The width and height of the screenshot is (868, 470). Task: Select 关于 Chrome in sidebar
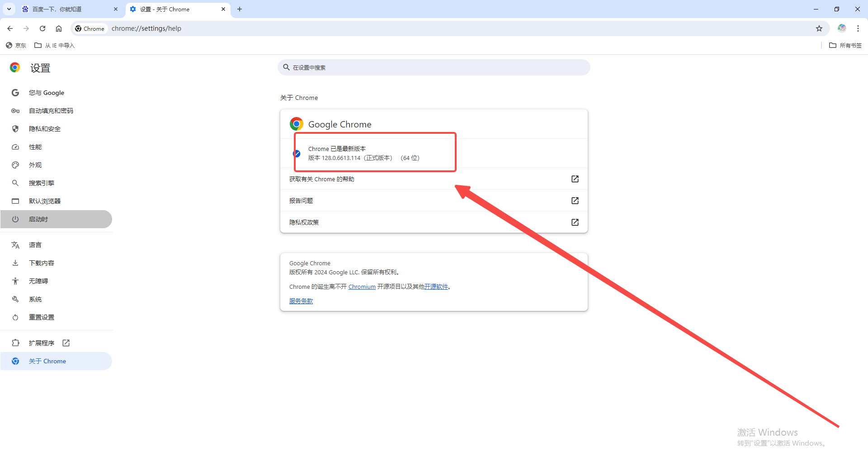coord(56,361)
